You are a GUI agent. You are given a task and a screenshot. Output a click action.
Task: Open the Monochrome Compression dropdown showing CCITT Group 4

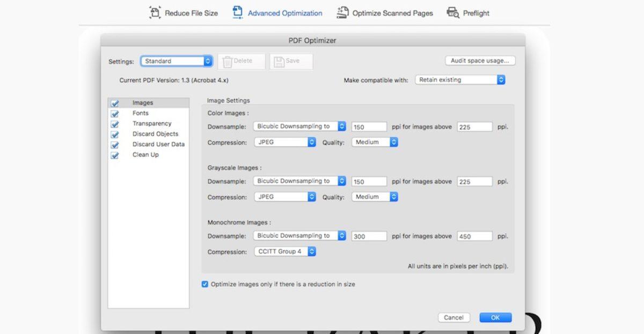284,251
